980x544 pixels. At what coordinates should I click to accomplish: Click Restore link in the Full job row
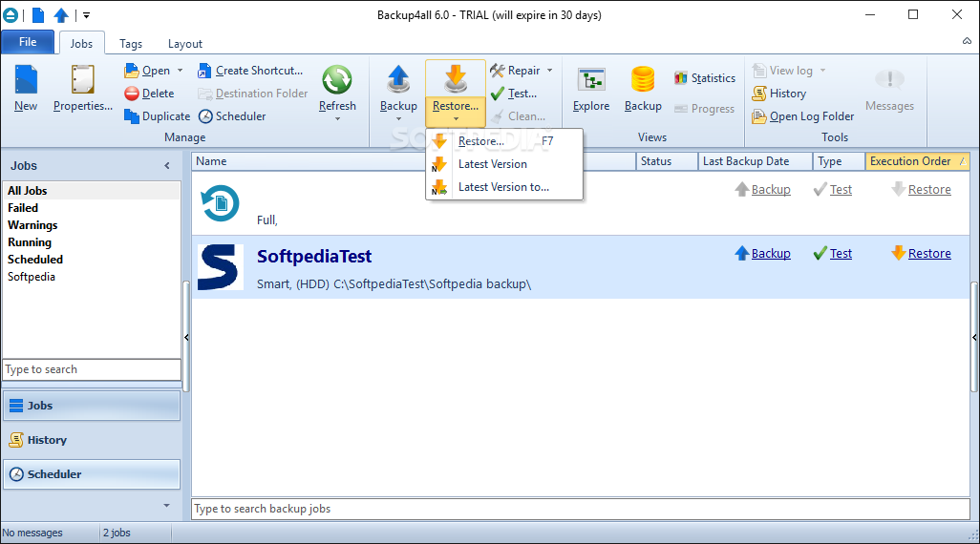point(929,189)
